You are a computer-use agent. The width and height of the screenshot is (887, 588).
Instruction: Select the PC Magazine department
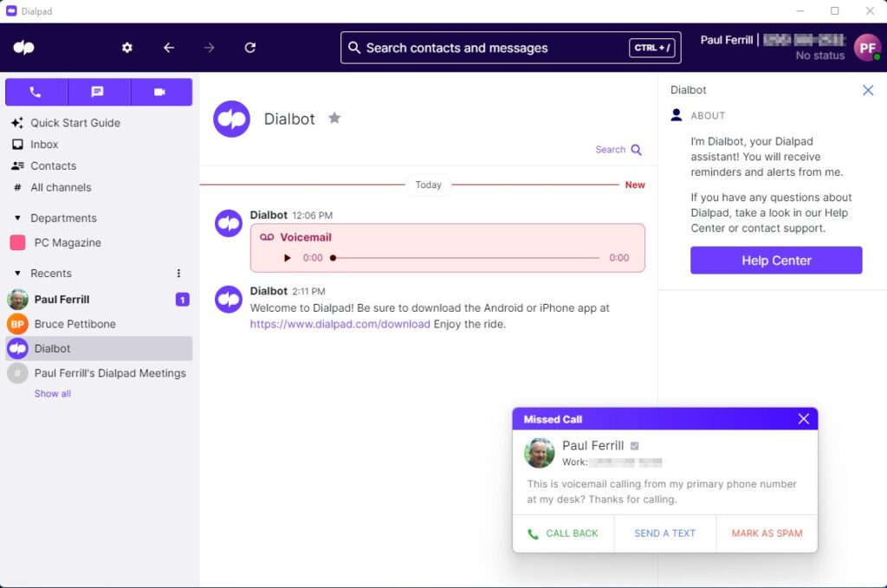pyautogui.click(x=68, y=242)
